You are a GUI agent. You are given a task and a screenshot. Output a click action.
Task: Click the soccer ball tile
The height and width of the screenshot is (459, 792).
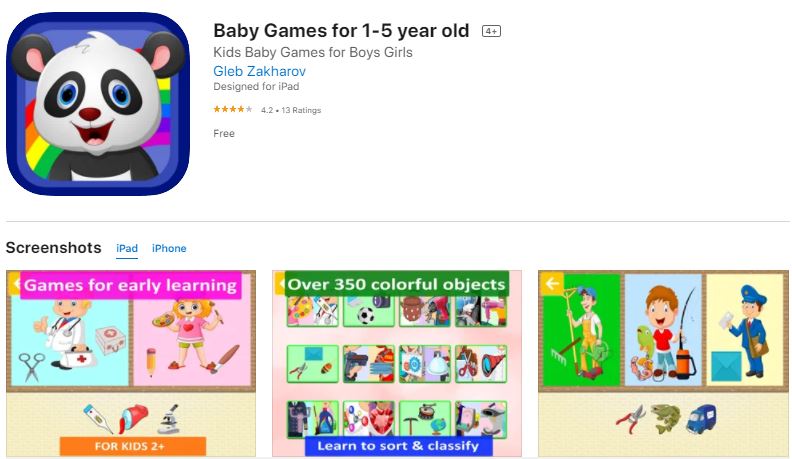click(368, 313)
